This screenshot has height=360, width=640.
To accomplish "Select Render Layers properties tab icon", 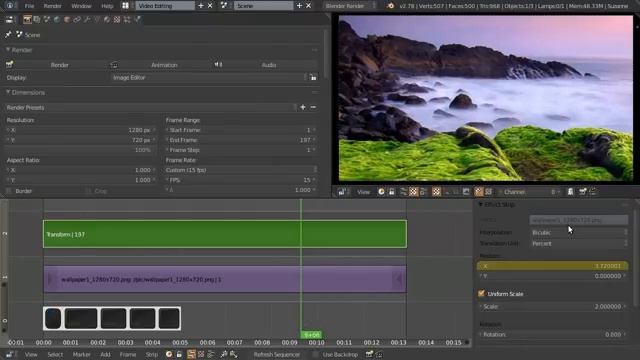I will pyautogui.click(x=37, y=20).
